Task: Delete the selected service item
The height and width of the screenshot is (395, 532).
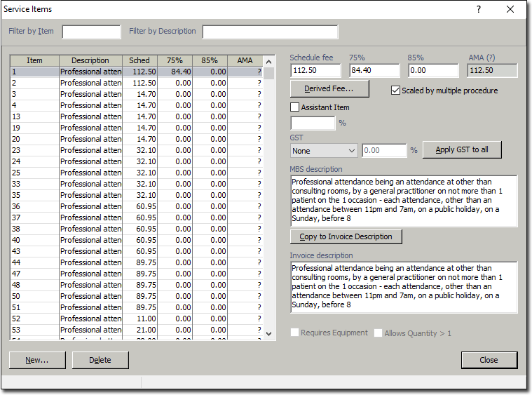Action: (x=100, y=360)
